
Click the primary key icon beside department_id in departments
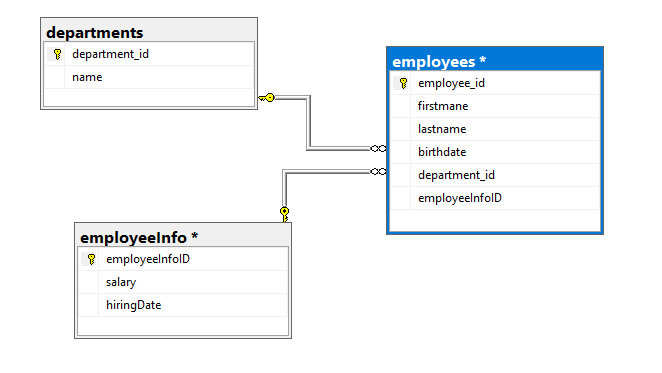pyautogui.click(x=57, y=54)
